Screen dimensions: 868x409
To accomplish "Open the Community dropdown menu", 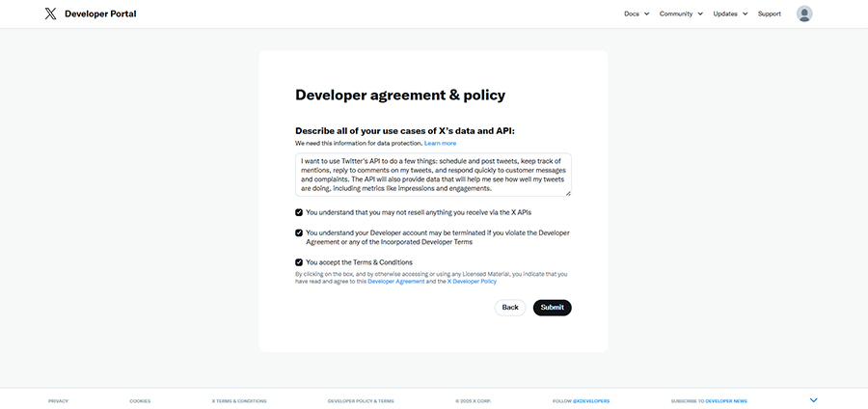I will 681,14.
